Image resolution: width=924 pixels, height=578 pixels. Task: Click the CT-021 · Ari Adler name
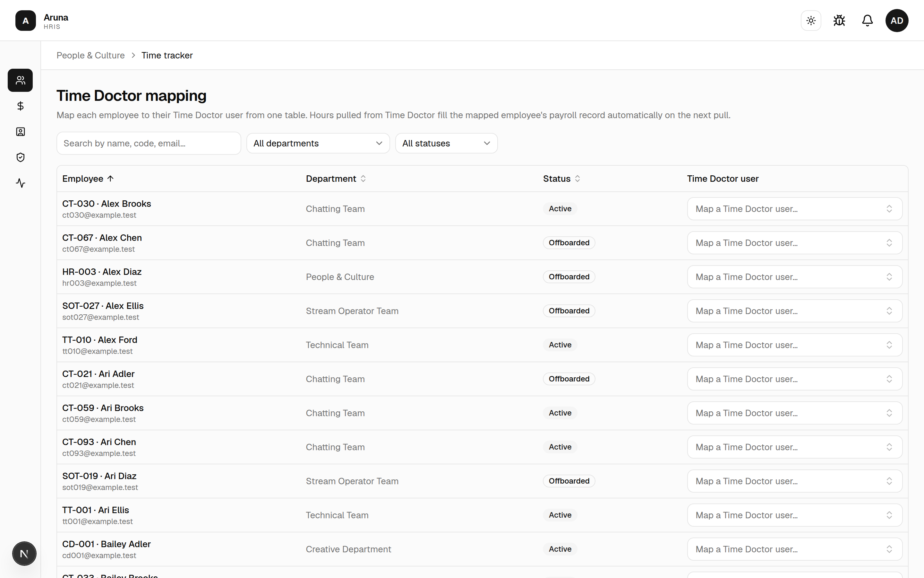98,374
